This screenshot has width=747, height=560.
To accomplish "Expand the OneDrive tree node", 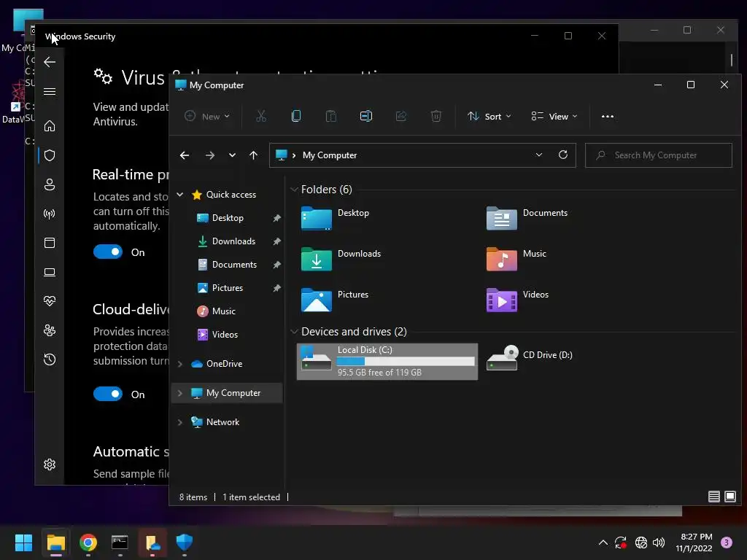I will [180, 364].
